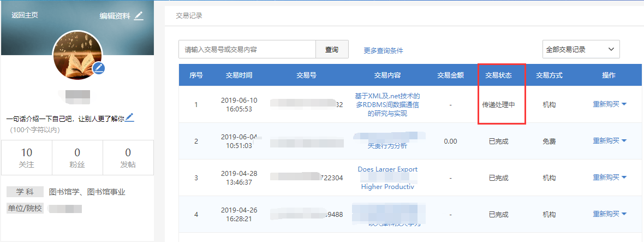Click the 交易状态 column header
The image size is (644, 242).
click(498, 75)
